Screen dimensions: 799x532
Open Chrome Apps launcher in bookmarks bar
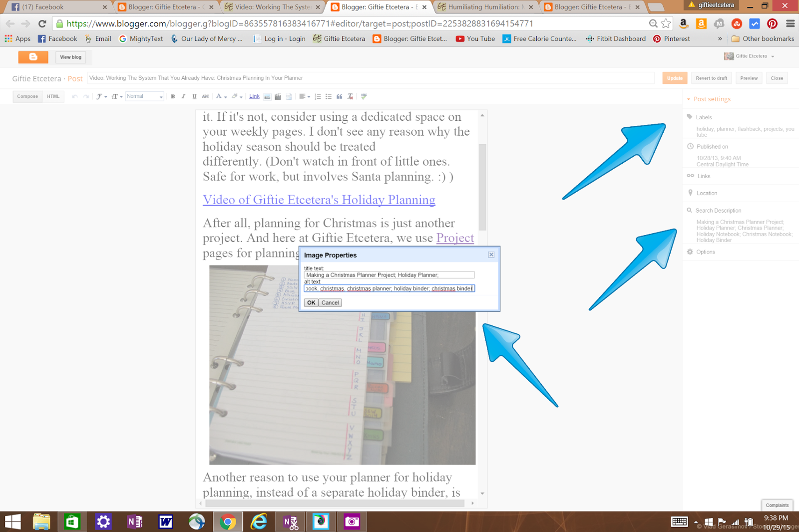tap(17, 38)
